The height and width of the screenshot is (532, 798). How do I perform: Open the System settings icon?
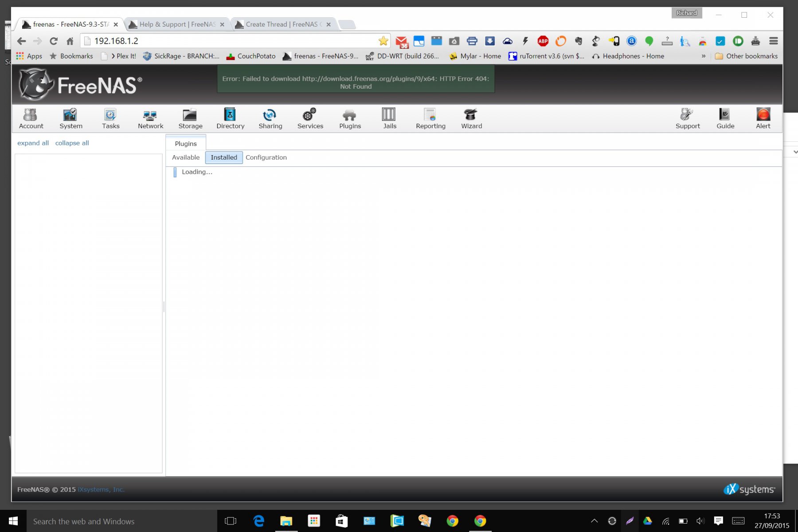click(71, 119)
